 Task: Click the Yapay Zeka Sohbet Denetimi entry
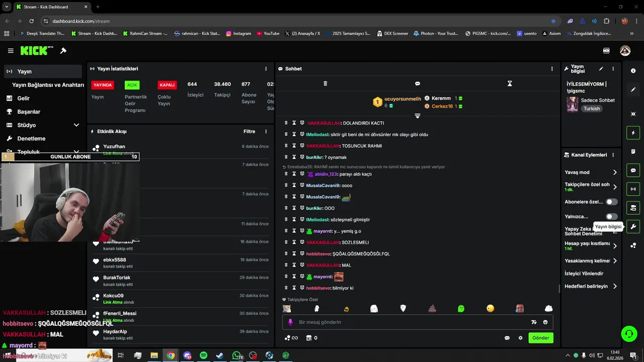click(583, 231)
